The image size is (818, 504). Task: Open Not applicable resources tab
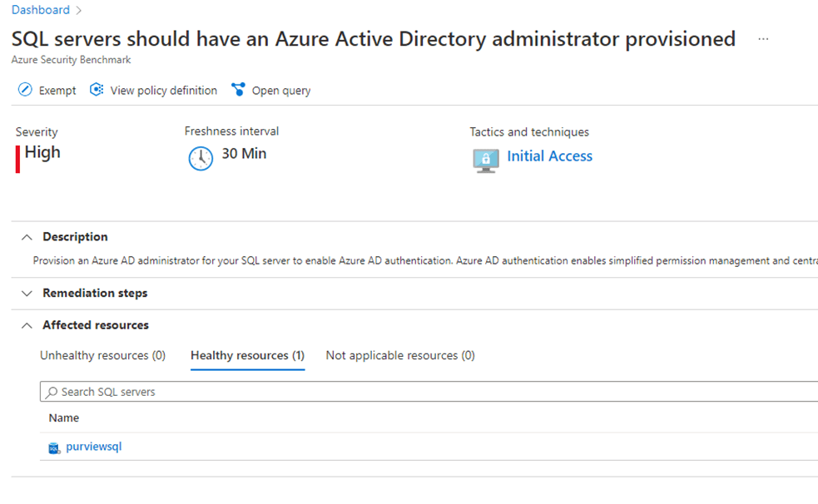click(400, 356)
